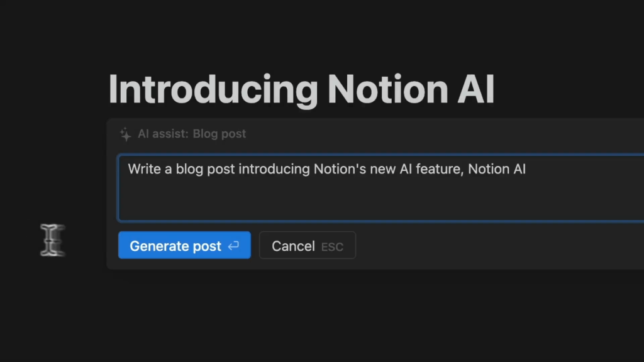Click the word 'Write' in the prompt
This screenshot has height=362, width=644.
click(143, 169)
